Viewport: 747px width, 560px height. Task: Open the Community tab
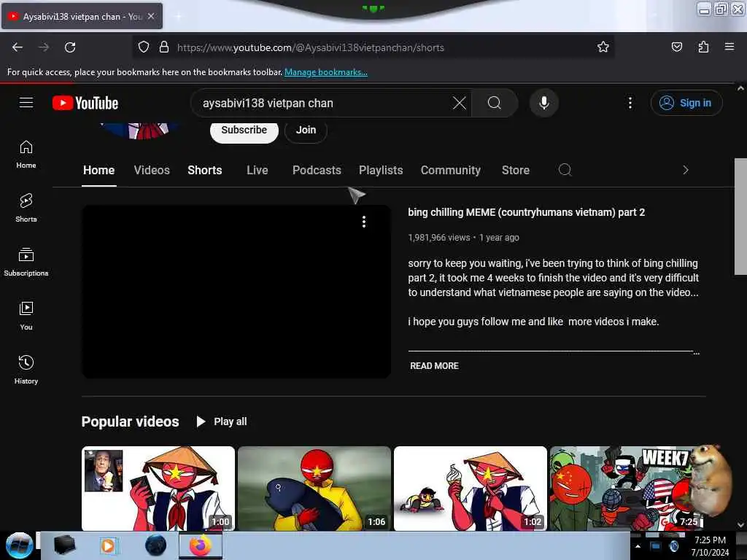coord(450,170)
